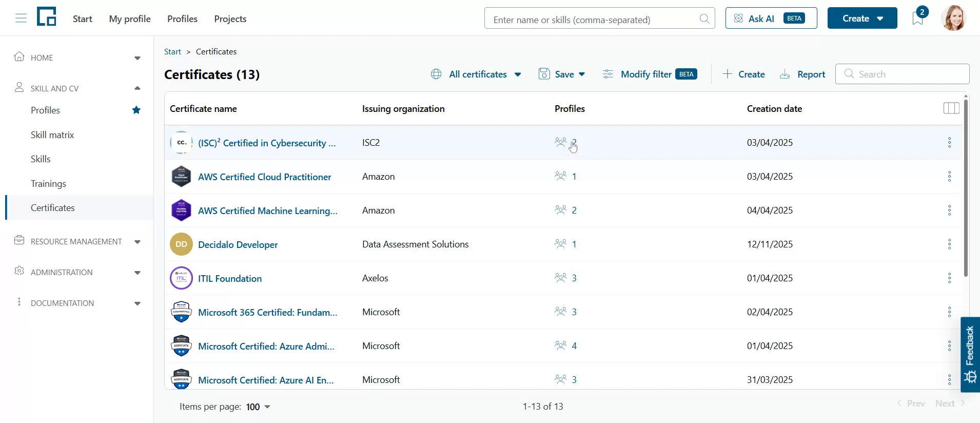Click the Modify filter button
This screenshot has height=423, width=980.
(x=650, y=74)
